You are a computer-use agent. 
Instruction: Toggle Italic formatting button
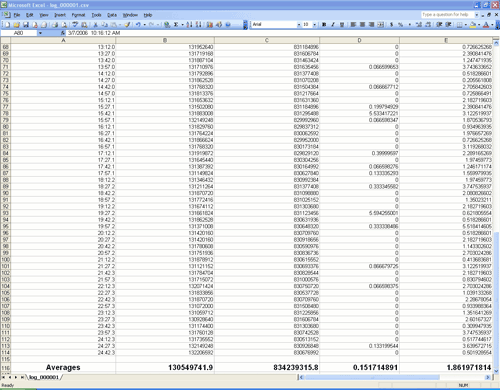pyautogui.click(x=333, y=25)
